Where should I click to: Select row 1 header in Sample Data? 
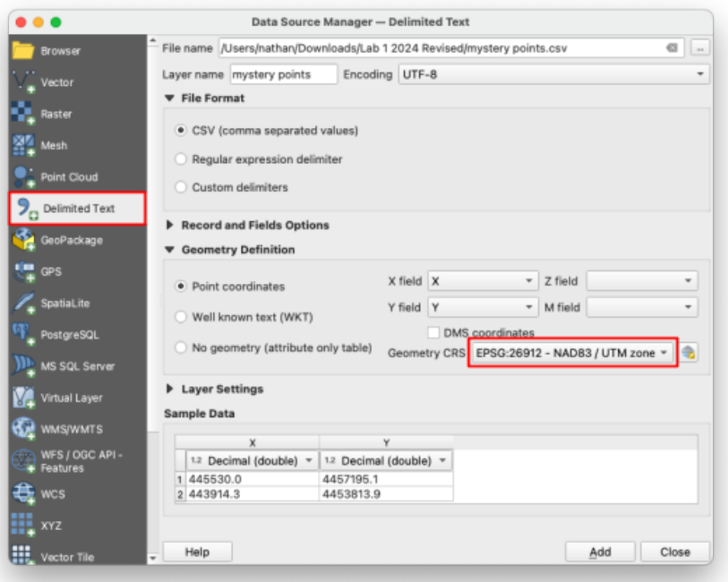point(180,479)
